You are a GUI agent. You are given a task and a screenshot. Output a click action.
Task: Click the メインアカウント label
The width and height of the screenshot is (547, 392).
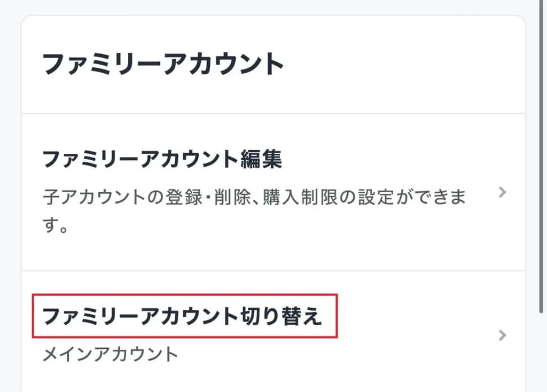pyautogui.click(x=110, y=354)
